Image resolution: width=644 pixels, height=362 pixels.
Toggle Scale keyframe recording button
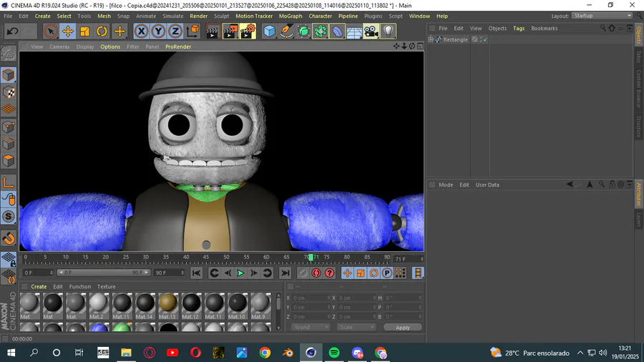[361, 273]
